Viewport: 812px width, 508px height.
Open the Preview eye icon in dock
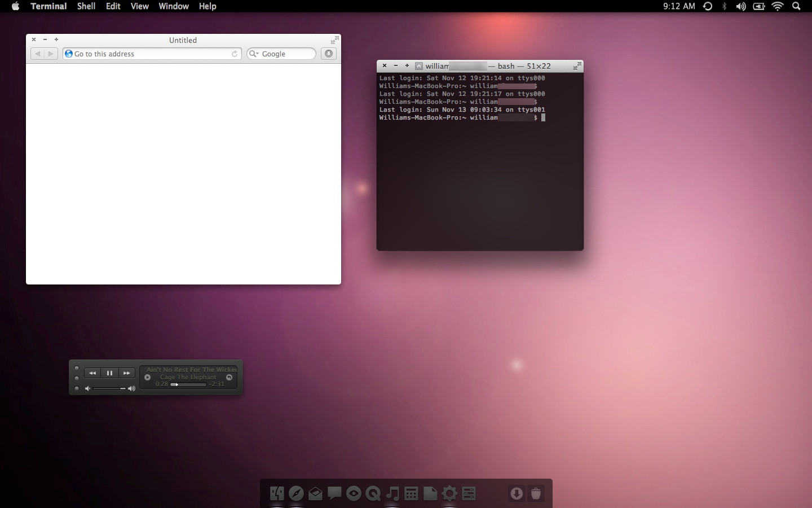tap(354, 494)
